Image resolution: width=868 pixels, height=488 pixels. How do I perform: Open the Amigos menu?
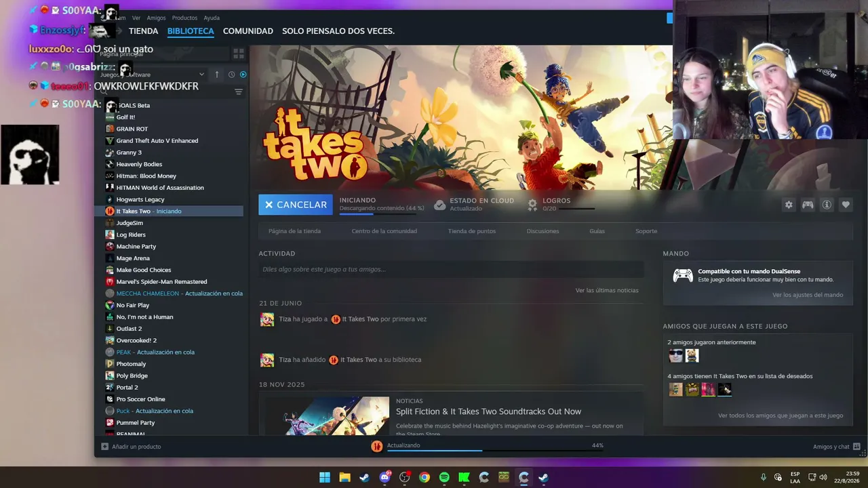click(156, 18)
